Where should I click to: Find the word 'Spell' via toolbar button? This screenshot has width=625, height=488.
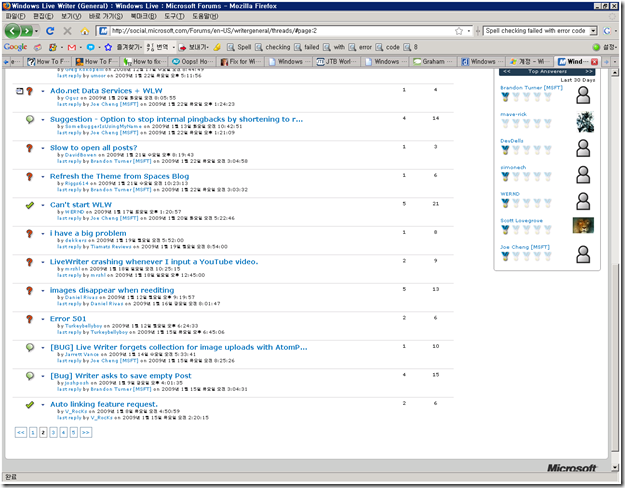239,47
